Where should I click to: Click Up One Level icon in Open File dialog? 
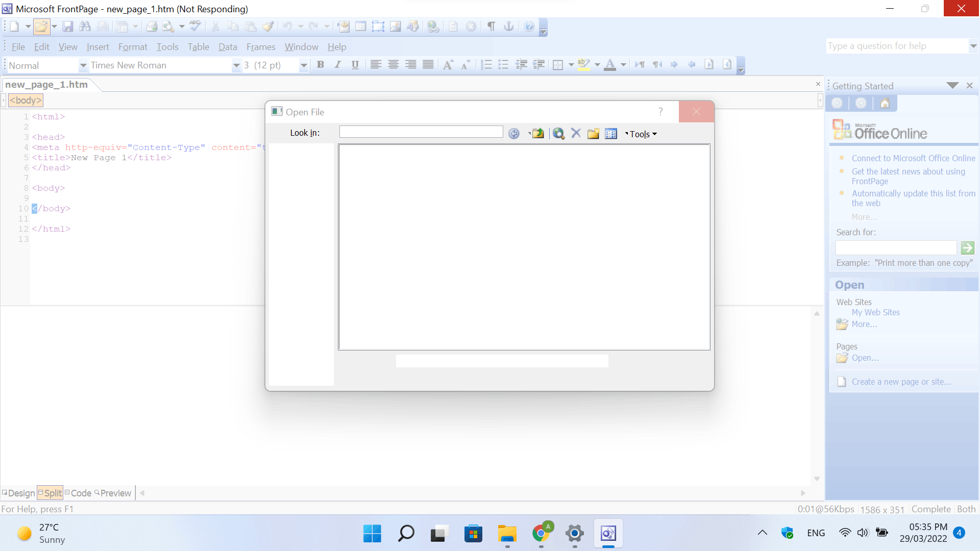(537, 134)
